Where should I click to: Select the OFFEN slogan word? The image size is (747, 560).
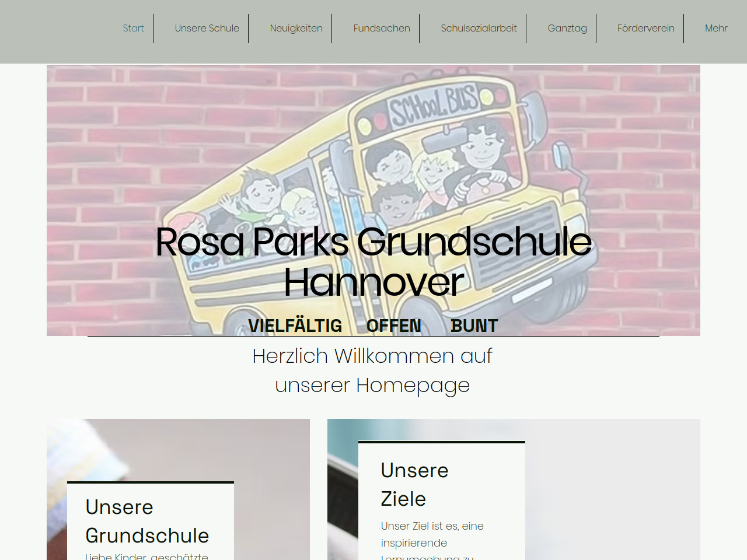click(x=393, y=325)
